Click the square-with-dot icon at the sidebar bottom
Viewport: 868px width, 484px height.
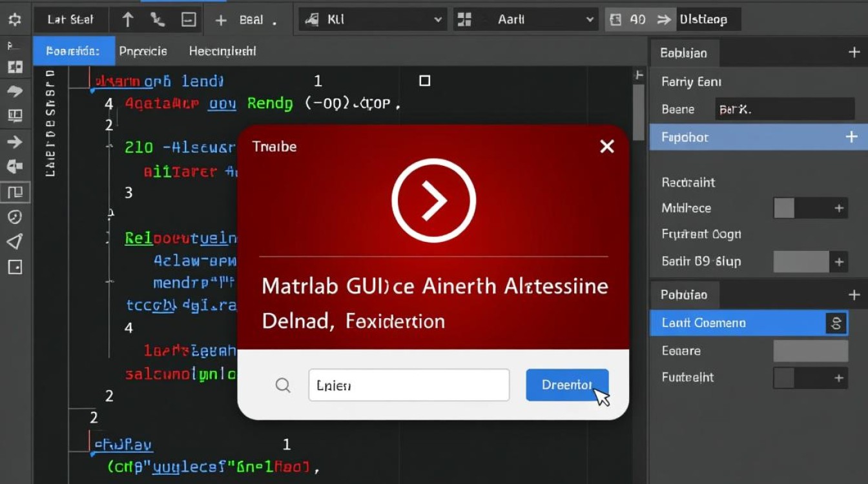pos(14,267)
